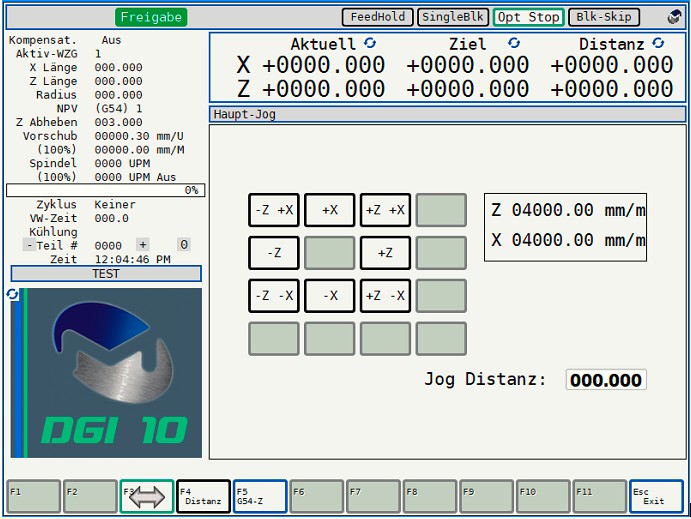The height and width of the screenshot is (519, 691).
Task: Jog in the +Z direction
Action: click(x=385, y=253)
